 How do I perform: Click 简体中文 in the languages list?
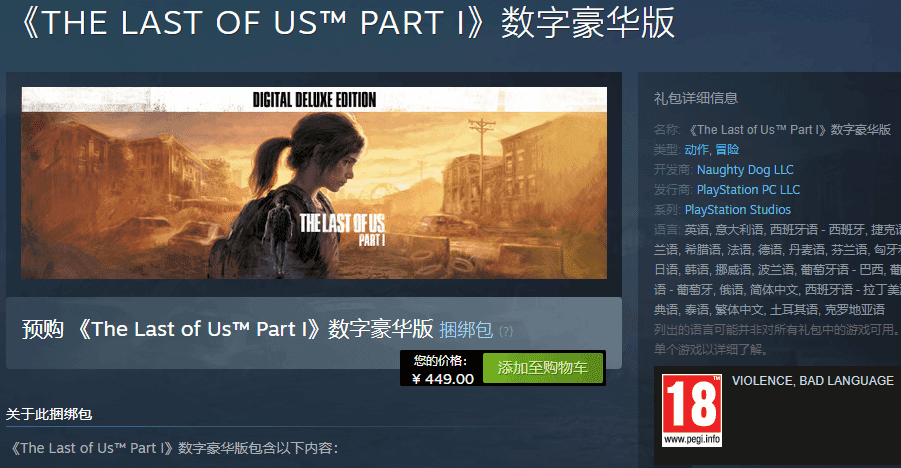(774, 290)
